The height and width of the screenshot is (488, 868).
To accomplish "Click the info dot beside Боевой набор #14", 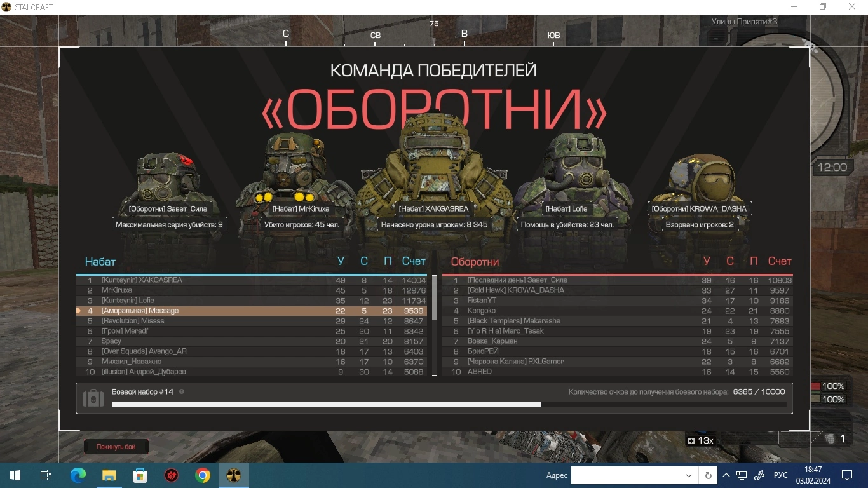I will (x=182, y=391).
